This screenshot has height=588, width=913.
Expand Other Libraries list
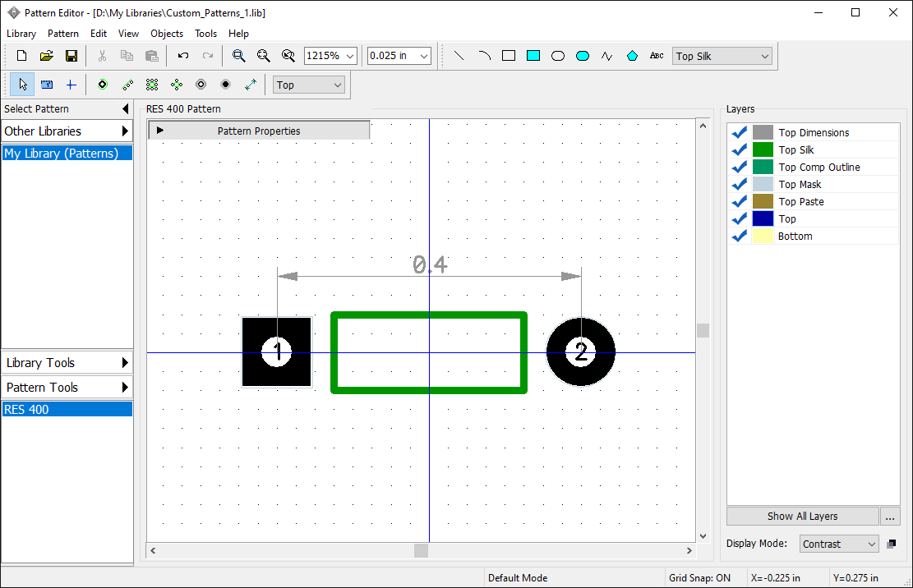[67, 131]
